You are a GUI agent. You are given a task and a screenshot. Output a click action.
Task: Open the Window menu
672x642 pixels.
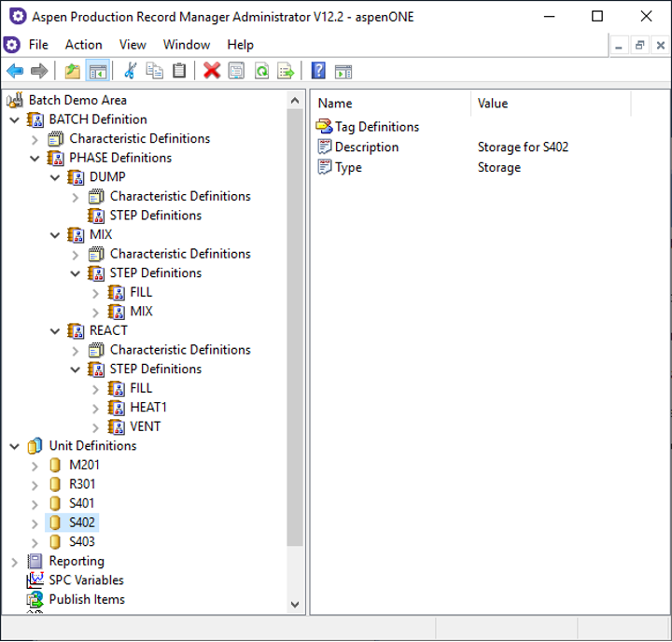coord(187,45)
